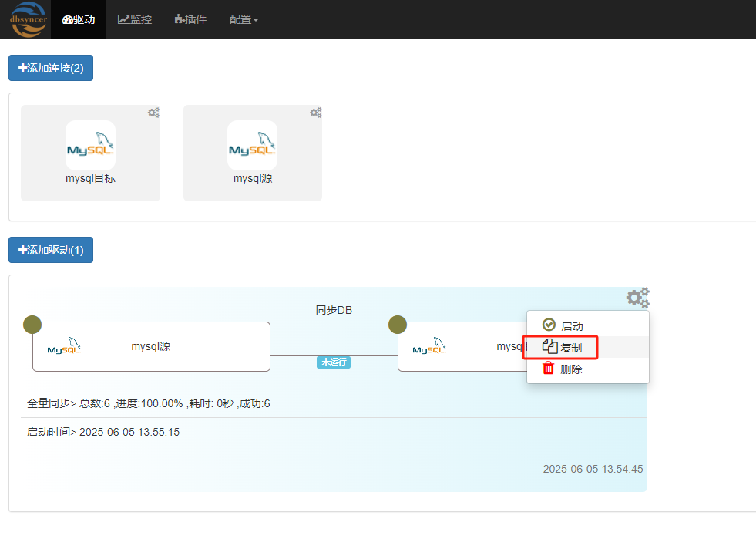
Task: Open gear settings on mysql目标 card
Action: click(x=154, y=113)
